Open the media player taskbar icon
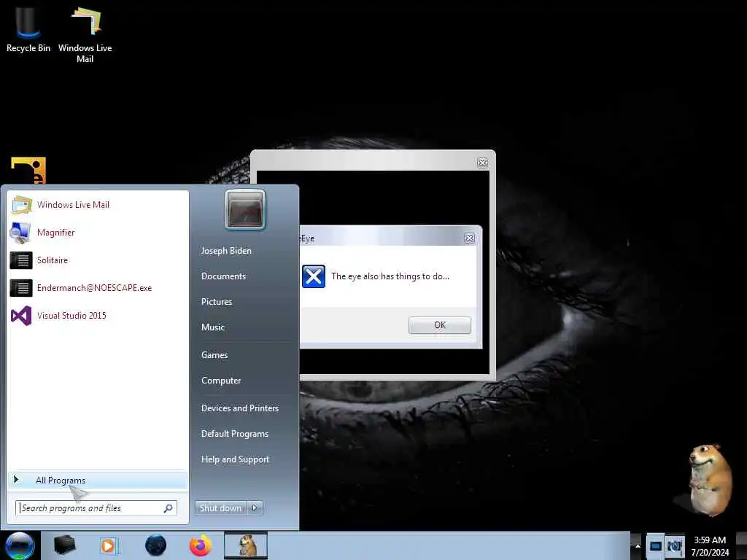Screen dimensions: 747x560 (x=108, y=545)
